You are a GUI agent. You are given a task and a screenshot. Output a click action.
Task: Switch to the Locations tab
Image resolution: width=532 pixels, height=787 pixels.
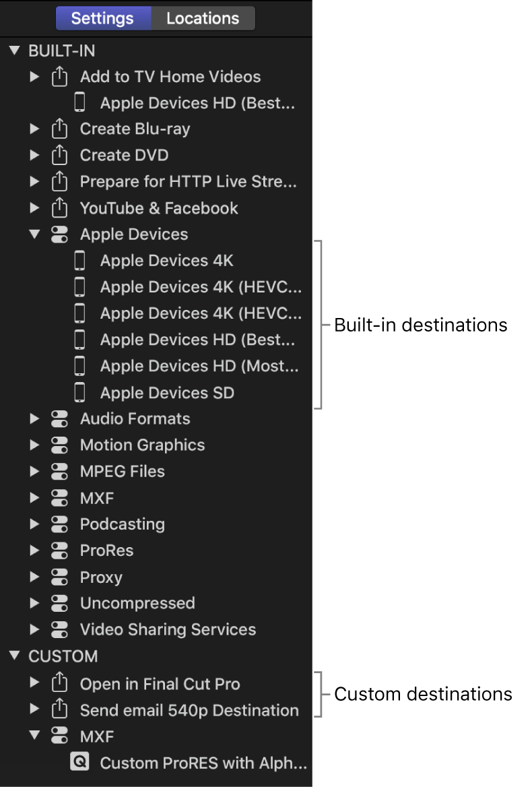pyautogui.click(x=201, y=18)
